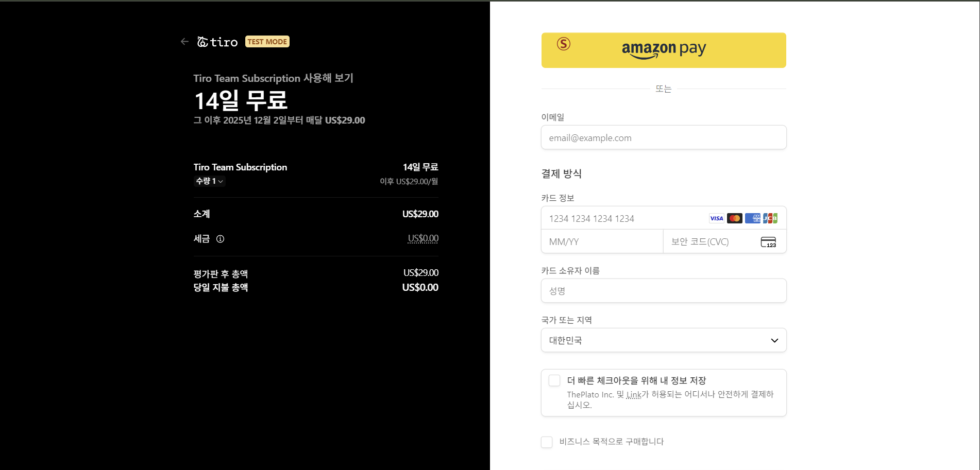Image resolution: width=980 pixels, height=470 pixels.
Task: Click the 이후 US$29.00/월 price text
Action: (409, 182)
